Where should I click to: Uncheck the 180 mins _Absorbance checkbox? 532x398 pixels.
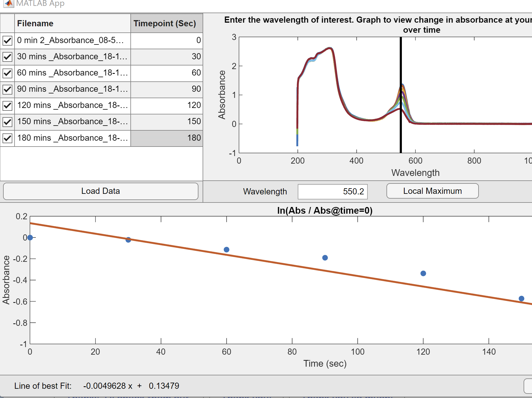click(7, 138)
